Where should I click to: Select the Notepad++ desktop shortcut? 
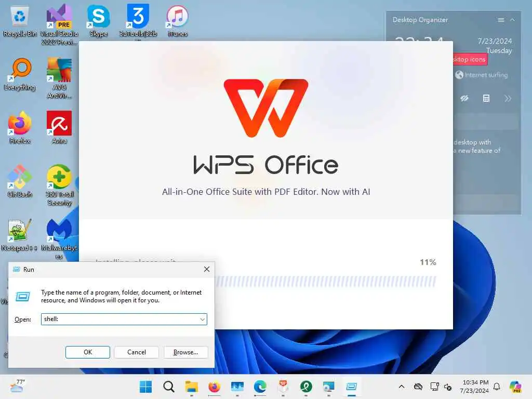tap(19, 235)
